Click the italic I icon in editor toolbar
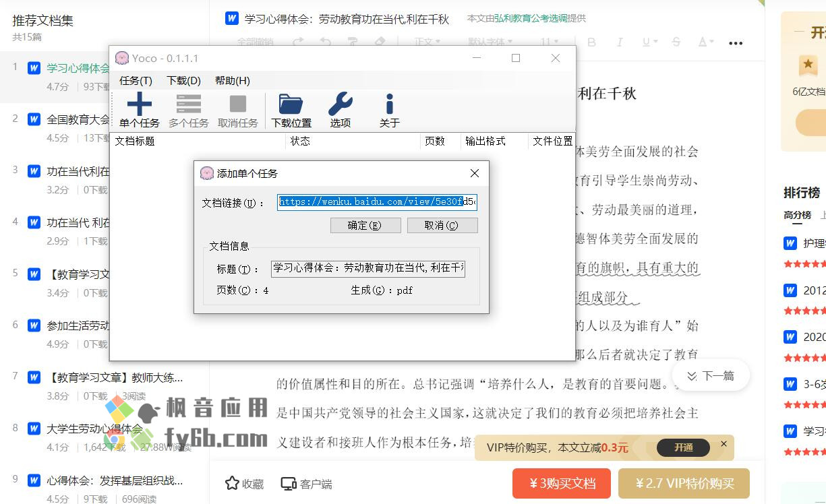The height and width of the screenshot is (504, 826). click(x=619, y=42)
